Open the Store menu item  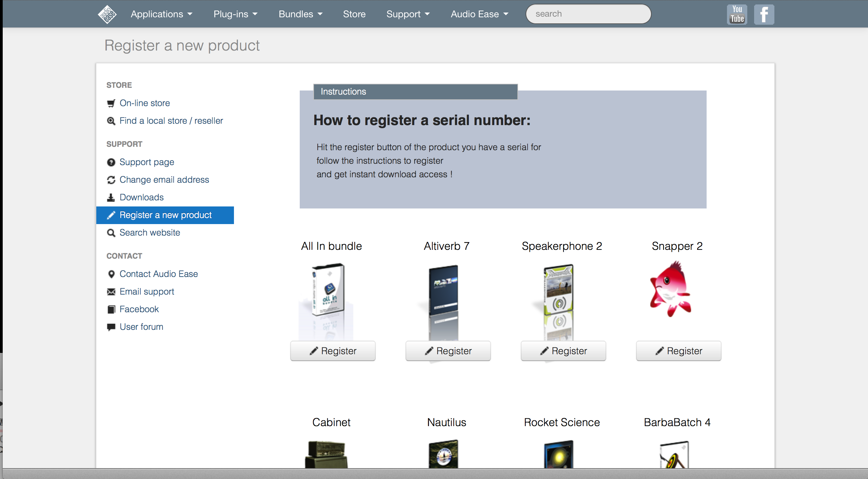click(354, 14)
